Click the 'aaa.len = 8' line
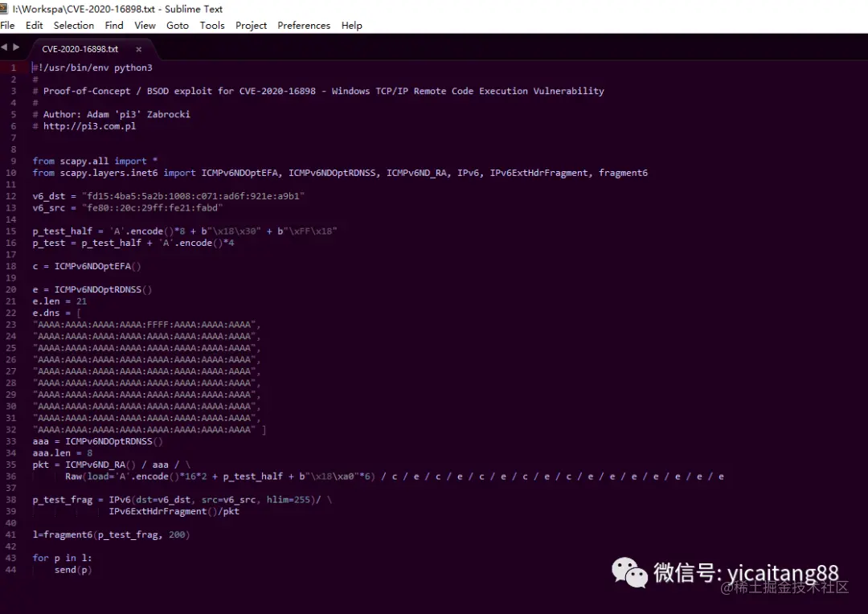868x614 pixels. coord(63,453)
